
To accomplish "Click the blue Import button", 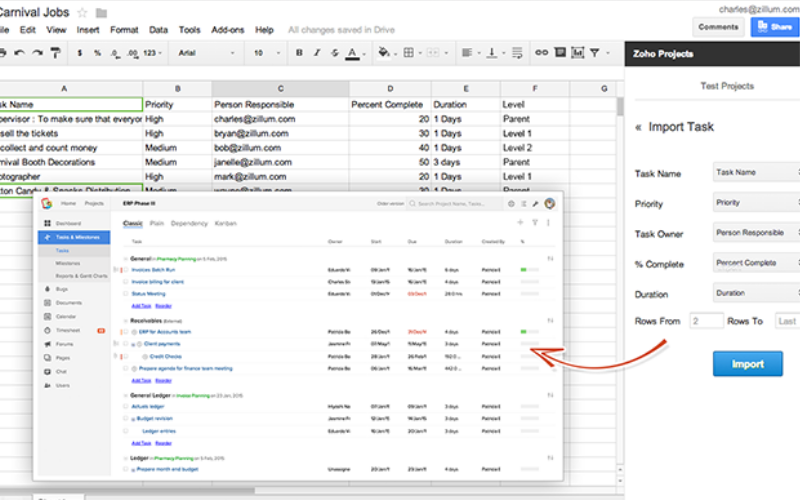I will tap(747, 364).
